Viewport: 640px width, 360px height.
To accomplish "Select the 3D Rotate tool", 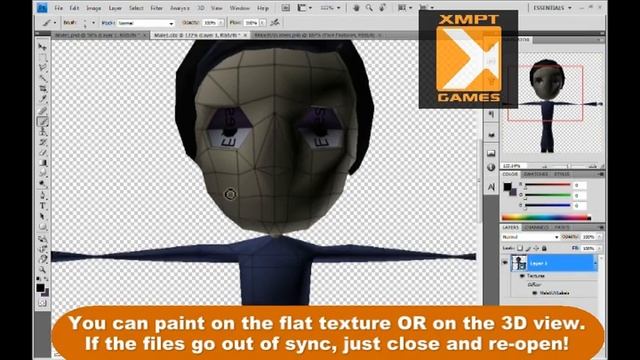I will [42, 239].
